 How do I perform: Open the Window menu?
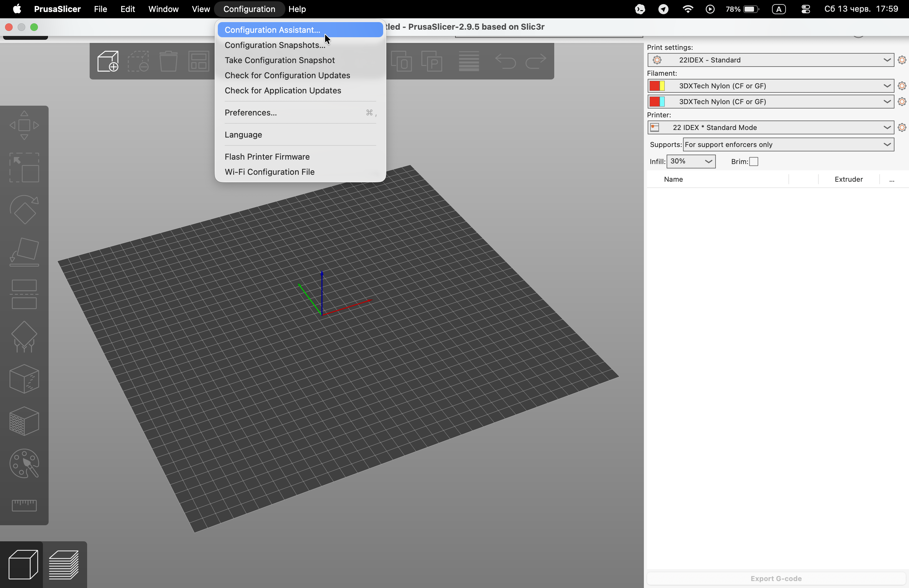[163, 9]
